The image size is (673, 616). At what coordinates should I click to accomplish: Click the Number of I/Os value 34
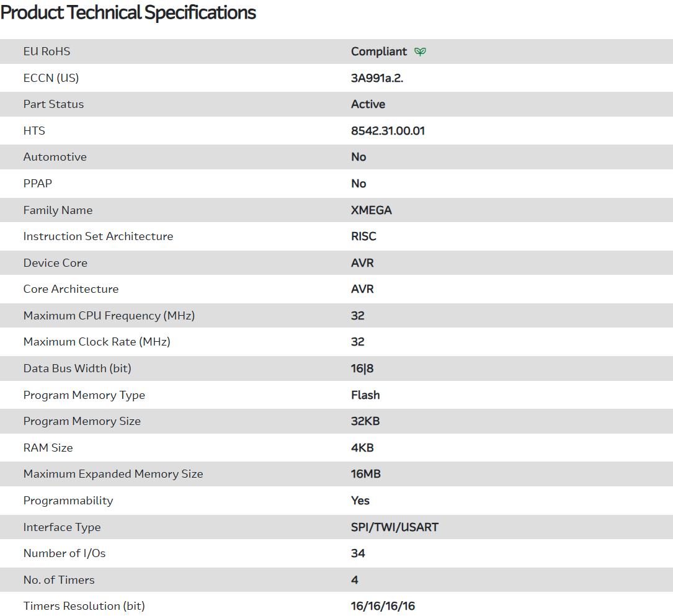pyautogui.click(x=358, y=553)
